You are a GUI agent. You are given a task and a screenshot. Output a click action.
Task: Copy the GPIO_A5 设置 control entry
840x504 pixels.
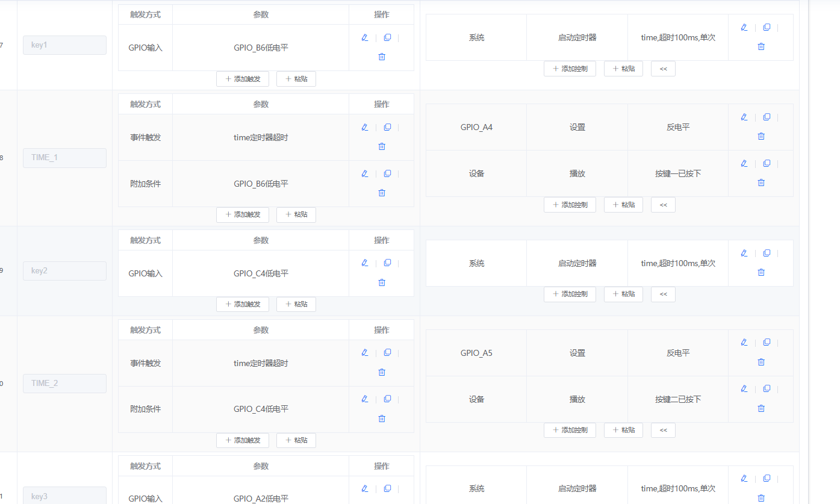(766, 342)
